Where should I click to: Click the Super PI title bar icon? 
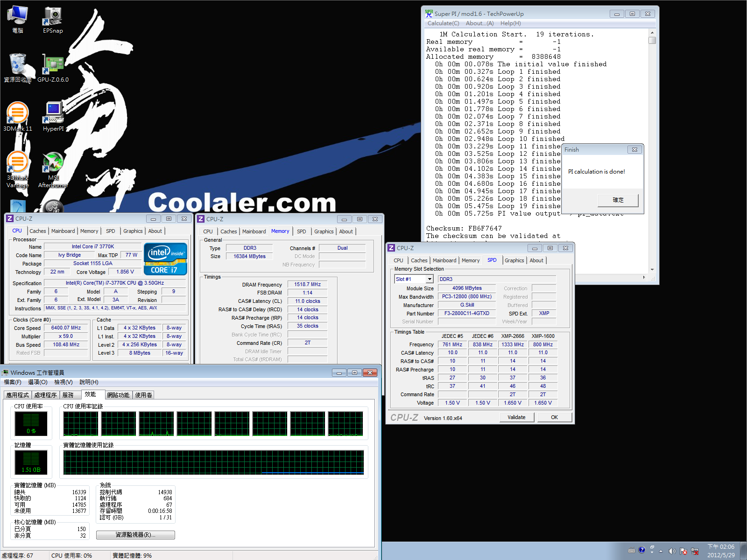click(x=429, y=14)
